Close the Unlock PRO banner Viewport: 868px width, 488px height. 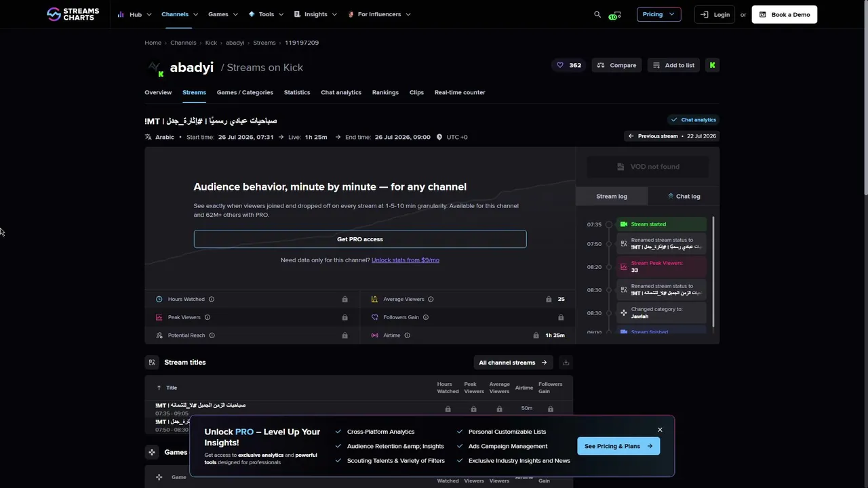coord(660,430)
